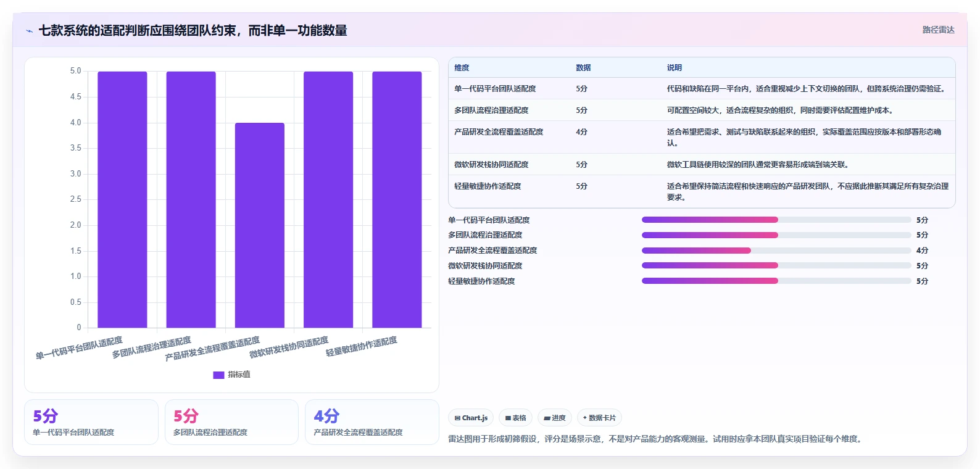Screen dimensions: 980x469
Task: Click the slanted axis label 单一代码平台团队适配度
Action: coord(79,348)
